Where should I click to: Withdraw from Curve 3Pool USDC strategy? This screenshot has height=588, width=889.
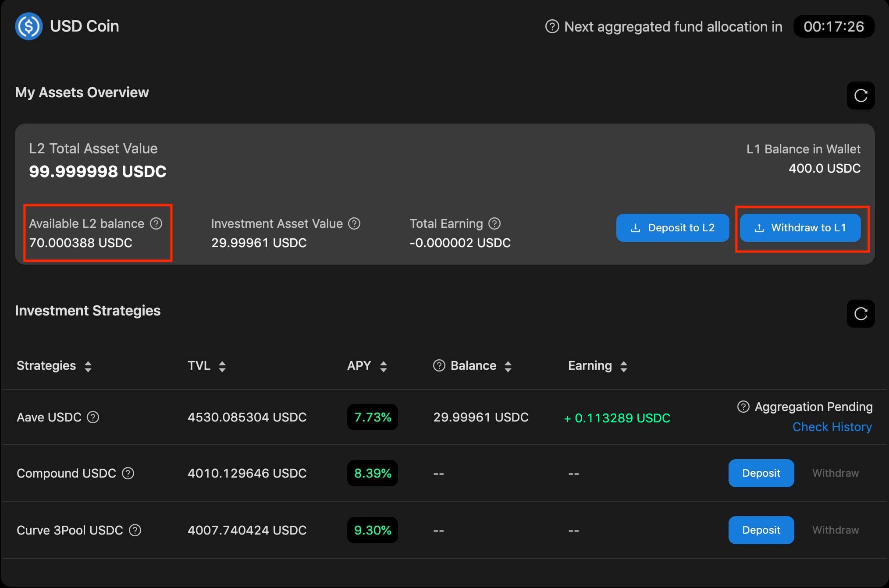836,530
